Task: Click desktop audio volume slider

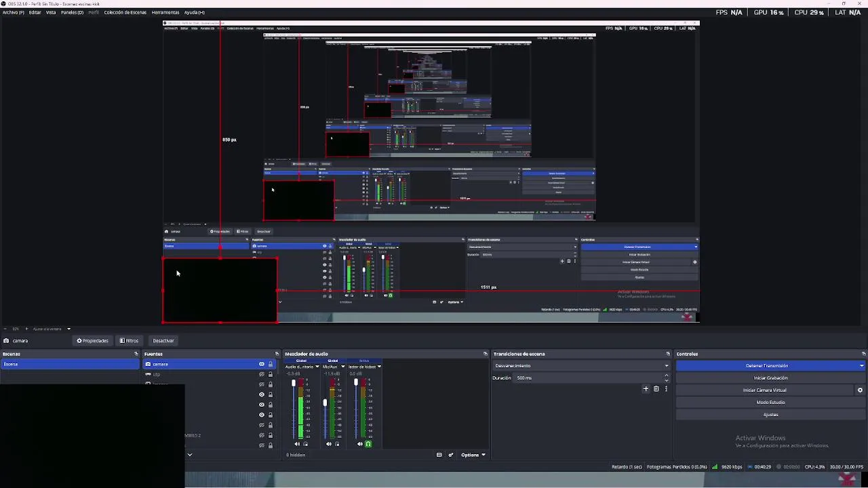Action: tap(294, 409)
